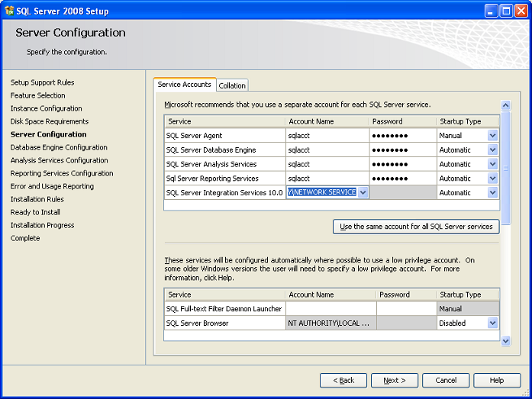This screenshot has height=399, width=532.
Task: Select the Service Accounts tab
Action: [184, 85]
